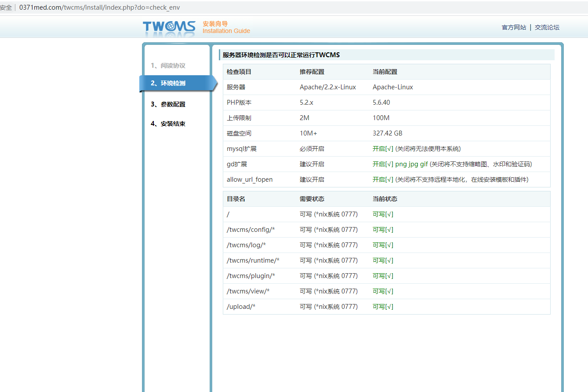Click the 100M upload limit value
Image resolution: width=588 pixels, height=392 pixels.
tap(381, 118)
